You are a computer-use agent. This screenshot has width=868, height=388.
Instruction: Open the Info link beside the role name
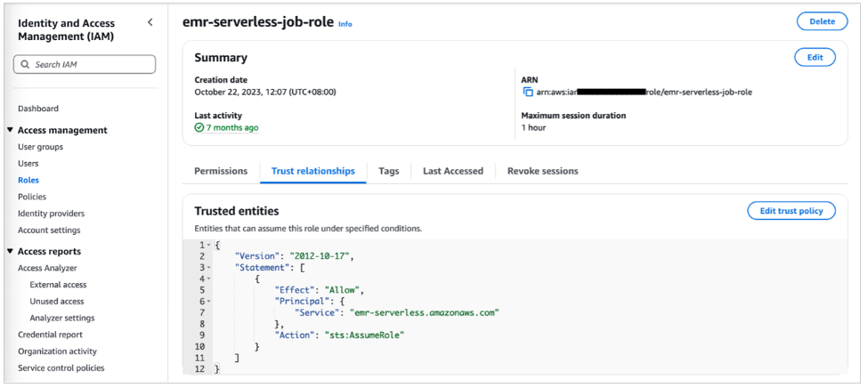click(x=345, y=25)
